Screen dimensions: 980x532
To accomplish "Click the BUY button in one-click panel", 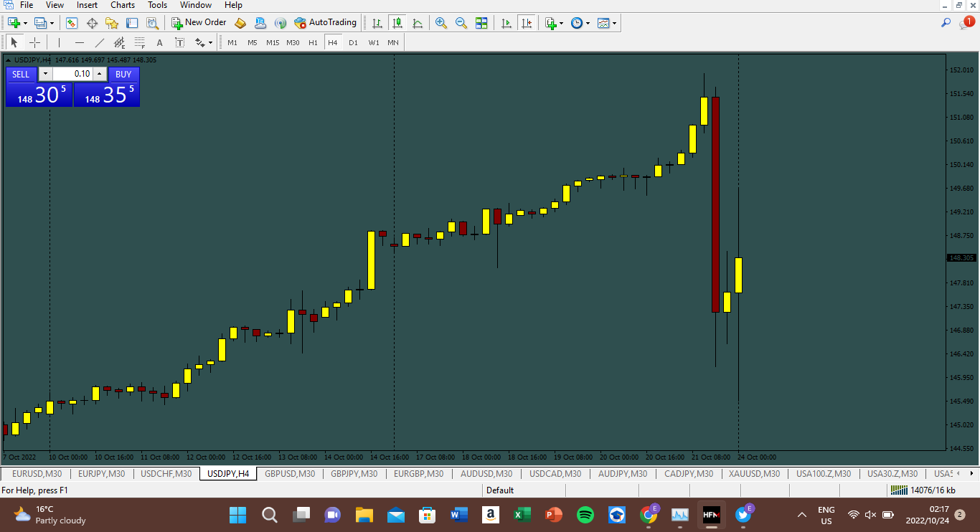I will click(123, 74).
